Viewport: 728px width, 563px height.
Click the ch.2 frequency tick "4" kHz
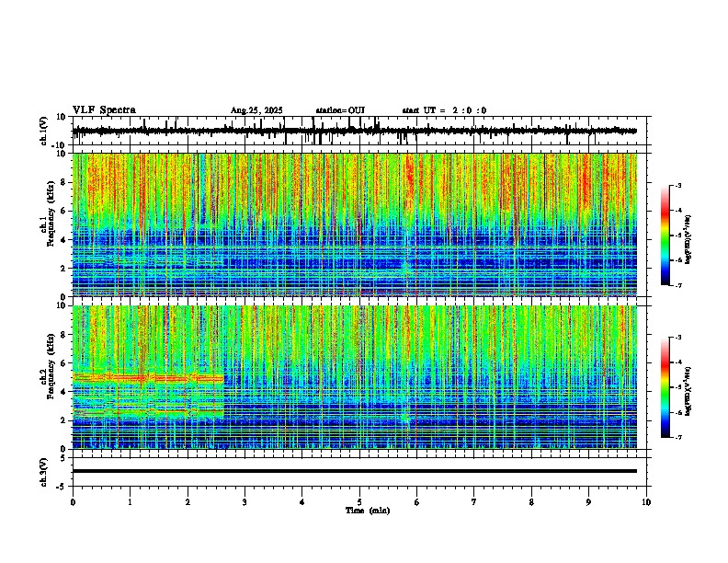pyautogui.click(x=64, y=392)
